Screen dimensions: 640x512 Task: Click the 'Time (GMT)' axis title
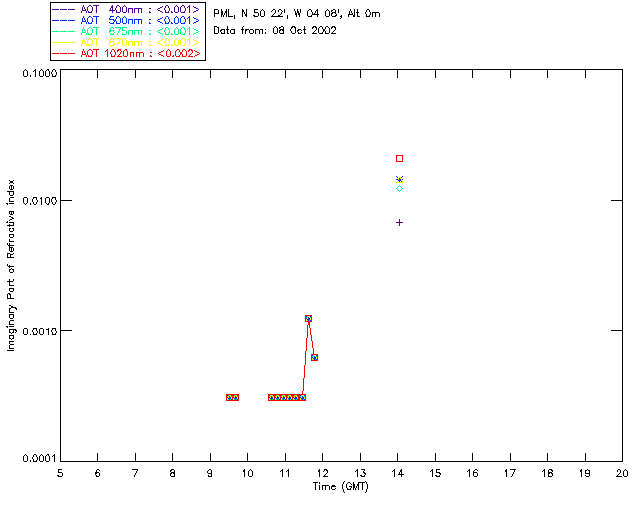click(x=341, y=487)
